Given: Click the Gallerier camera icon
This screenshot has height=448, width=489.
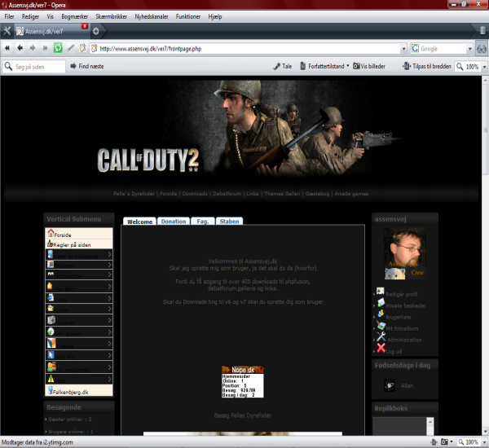Looking at the screenshot, I should click(x=51, y=320).
